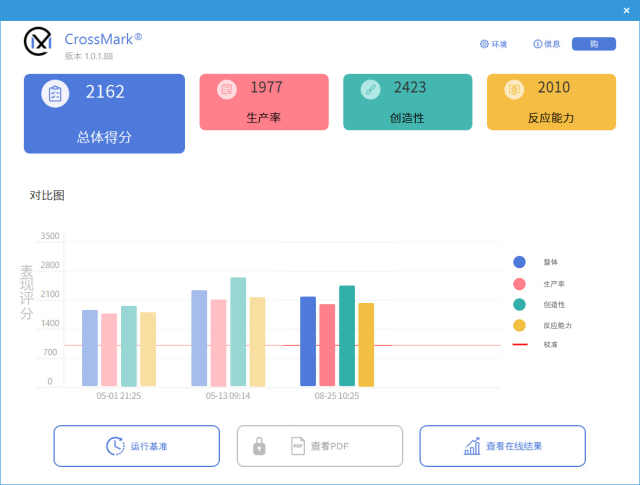Image resolution: width=640 pixels, height=485 pixels.
Task: Click the productivity card document icon
Action: tap(226, 89)
